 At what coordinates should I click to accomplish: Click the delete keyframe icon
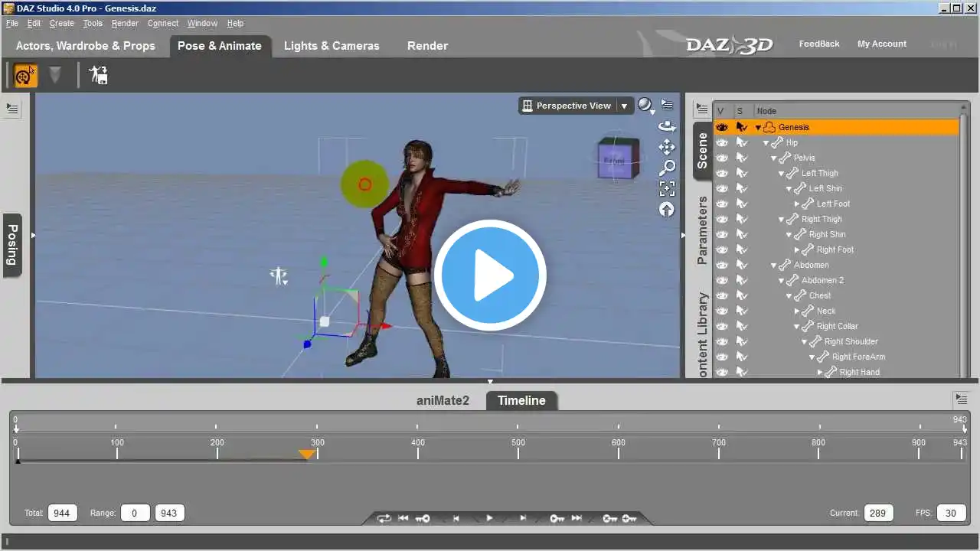609,518
